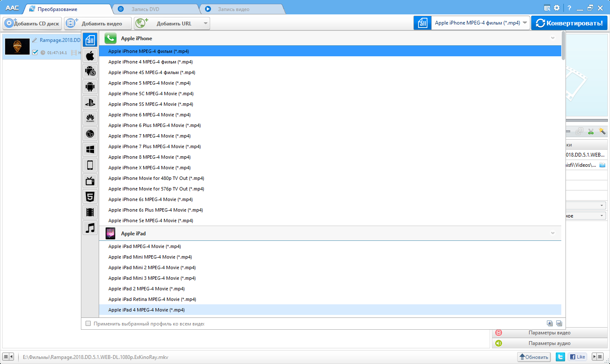Open the settings gear in title bar
The height and width of the screenshot is (364, 610).
point(557,8)
